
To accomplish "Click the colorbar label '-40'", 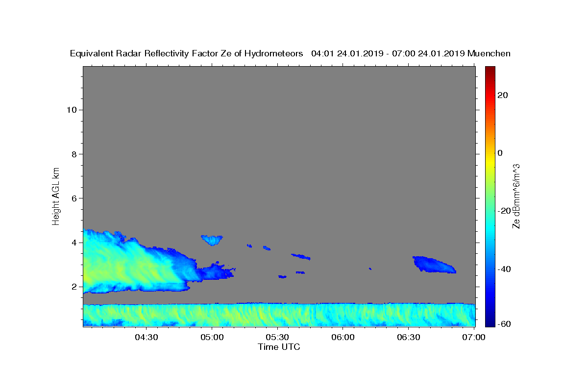I will coord(505,269).
